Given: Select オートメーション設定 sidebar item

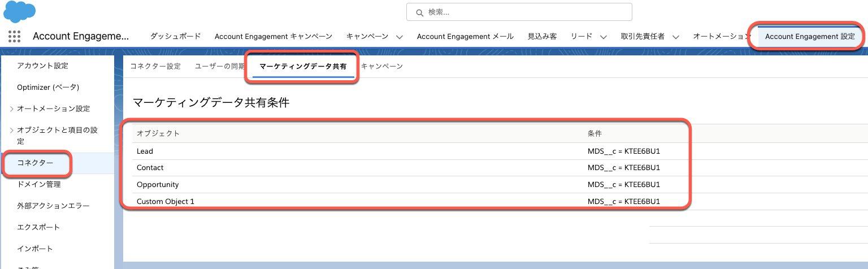Looking at the screenshot, I should click(53, 109).
